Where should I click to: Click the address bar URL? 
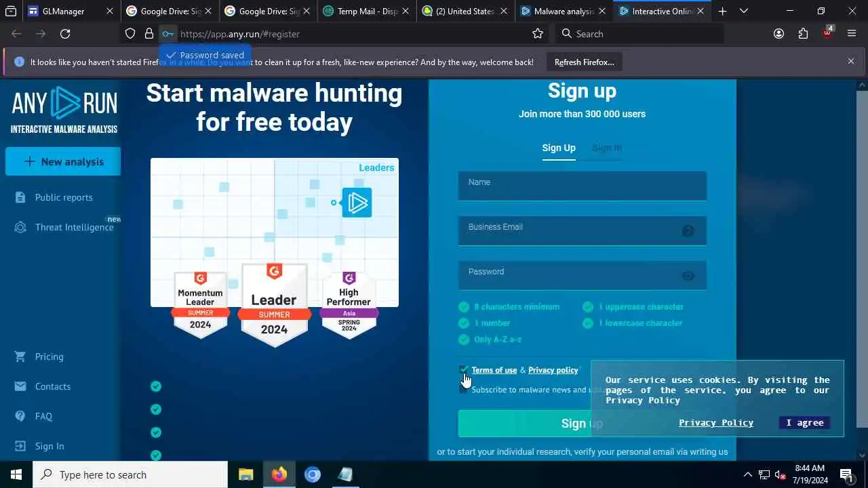pos(240,34)
